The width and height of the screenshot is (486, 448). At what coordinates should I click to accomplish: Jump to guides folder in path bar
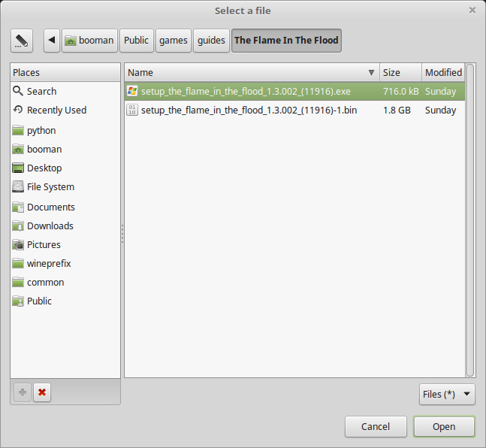pos(211,41)
